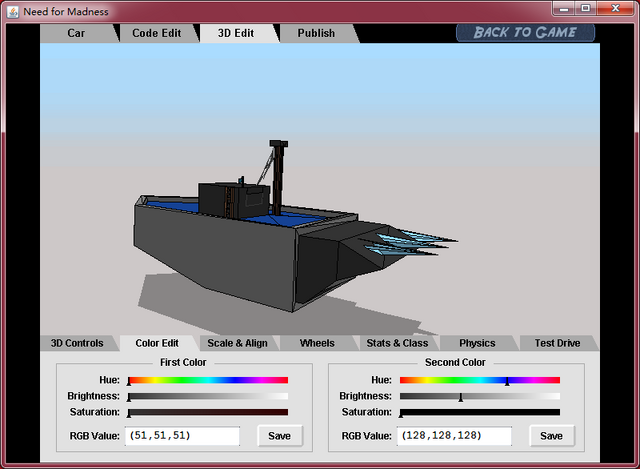Go to the Publish tab
The height and width of the screenshot is (469, 640).
pos(316,33)
